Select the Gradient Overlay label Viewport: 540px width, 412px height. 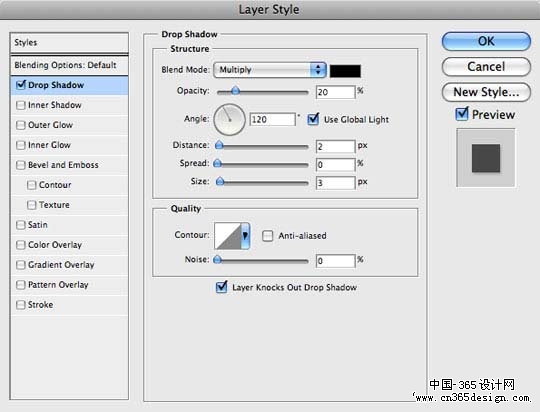click(61, 265)
